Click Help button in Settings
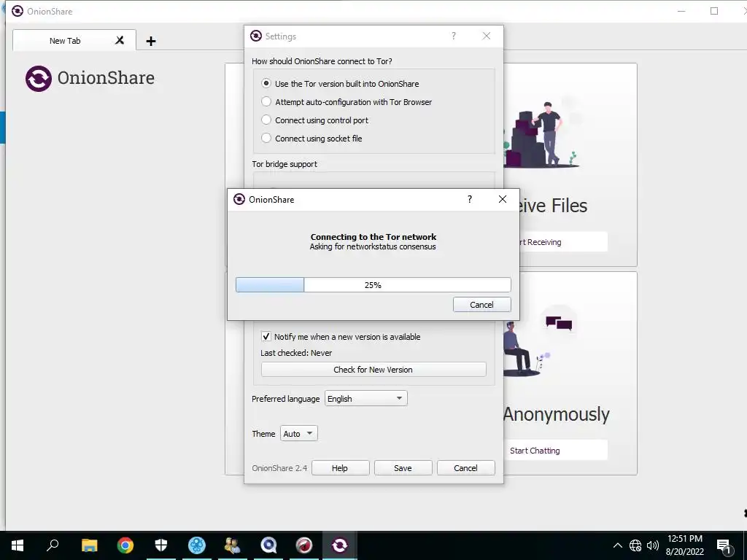Screen dimensions: 747x560 340,468
